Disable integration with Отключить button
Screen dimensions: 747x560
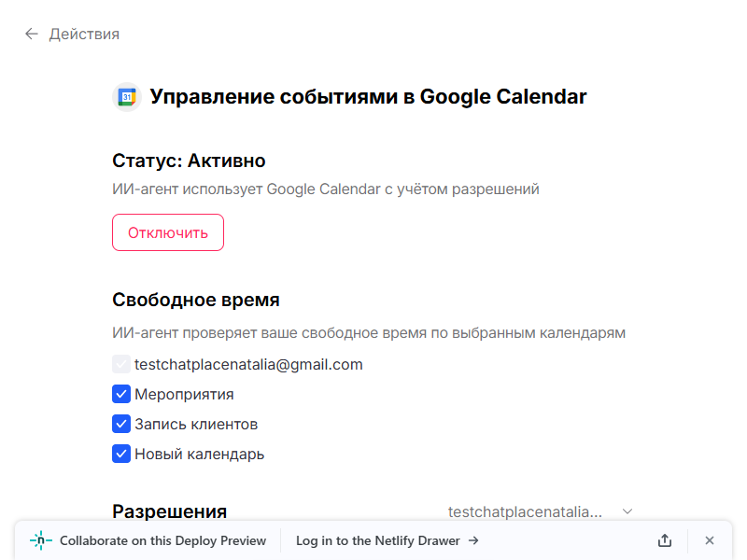168,232
